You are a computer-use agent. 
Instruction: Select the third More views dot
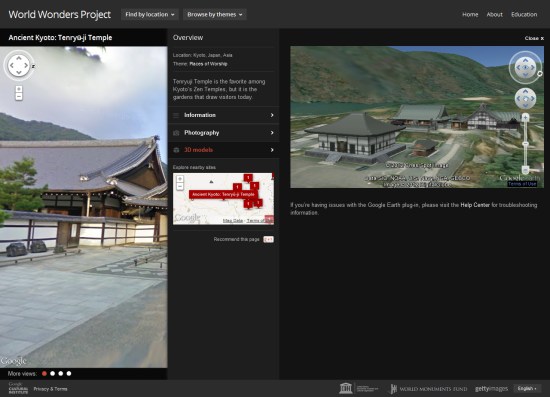(x=61, y=374)
